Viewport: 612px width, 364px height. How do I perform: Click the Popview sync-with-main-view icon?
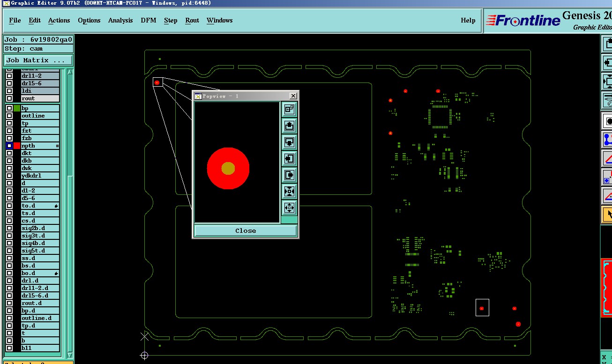[x=289, y=109]
